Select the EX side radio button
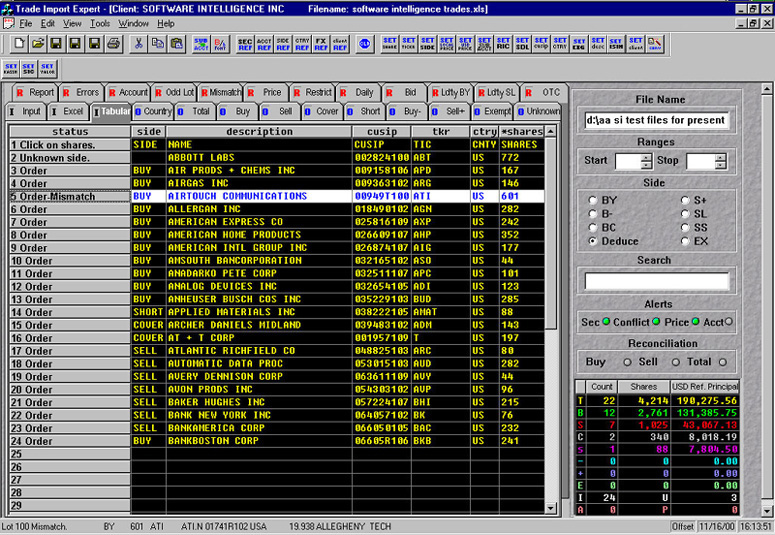Image resolution: width=775 pixels, height=535 pixels. 685,241
